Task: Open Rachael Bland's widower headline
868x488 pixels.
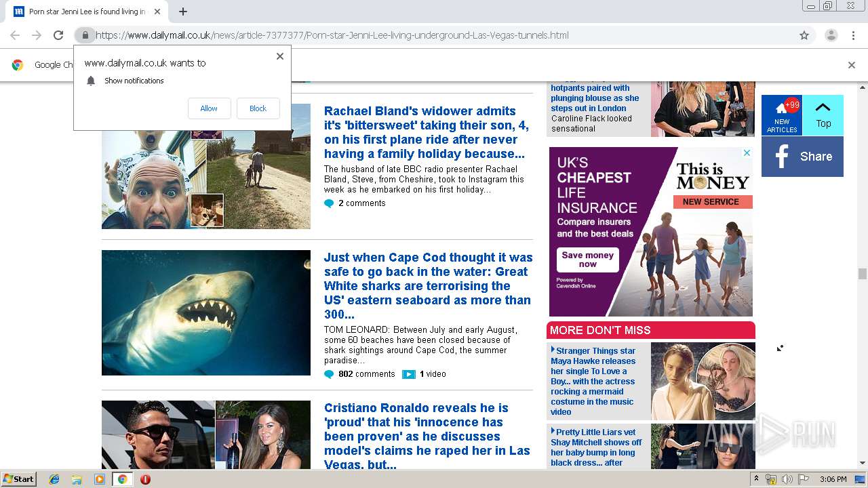Action: pyautogui.click(x=427, y=132)
